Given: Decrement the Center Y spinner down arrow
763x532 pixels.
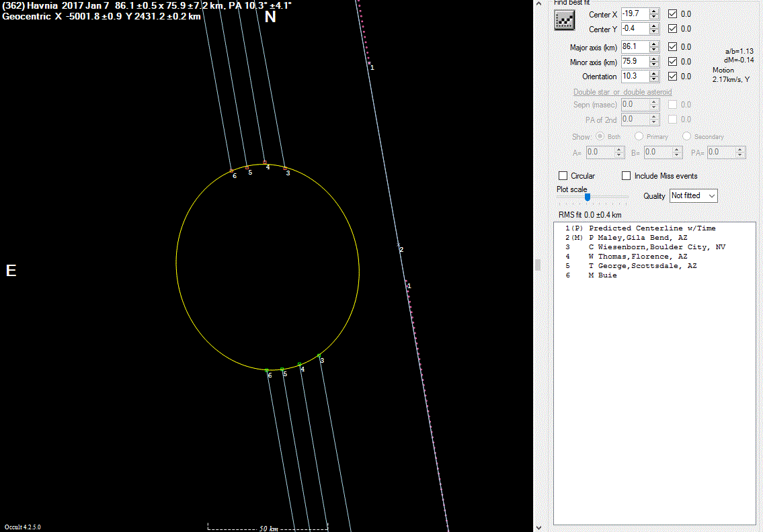Looking at the screenshot, I should pyautogui.click(x=653, y=32).
